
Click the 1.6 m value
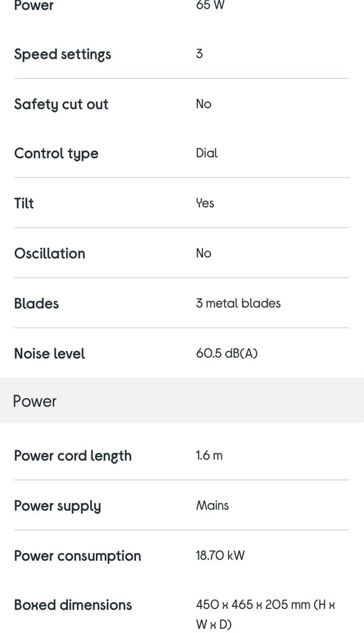[209, 456]
